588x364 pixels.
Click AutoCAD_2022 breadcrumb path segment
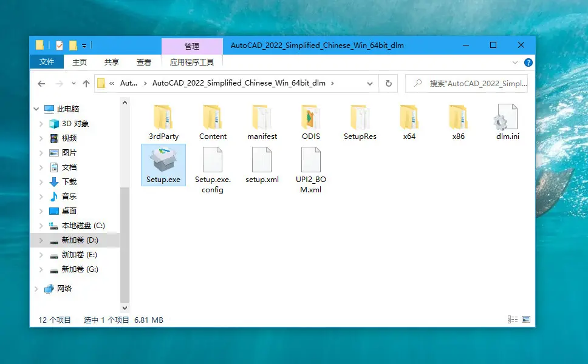tap(239, 83)
